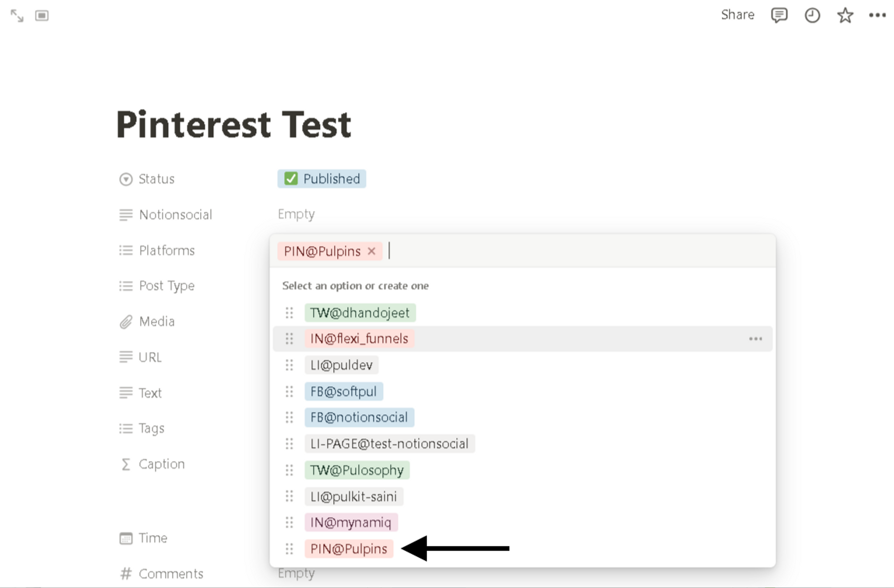Pick the IN@mynamiq option
This screenshot has width=894, height=588.
(351, 522)
